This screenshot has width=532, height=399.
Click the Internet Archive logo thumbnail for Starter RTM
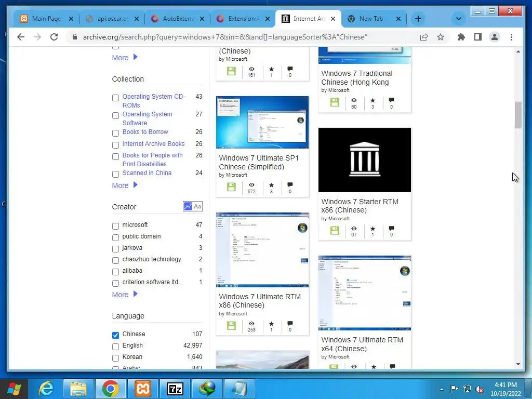coord(364,160)
